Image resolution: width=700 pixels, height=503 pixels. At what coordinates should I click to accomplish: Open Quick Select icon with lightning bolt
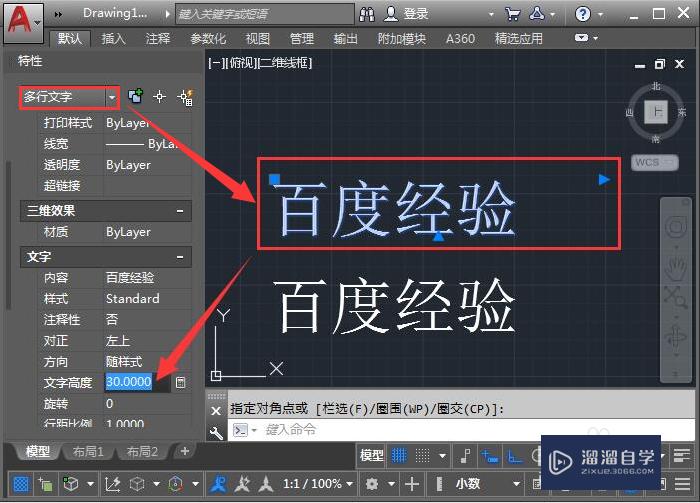coord(185,97)
